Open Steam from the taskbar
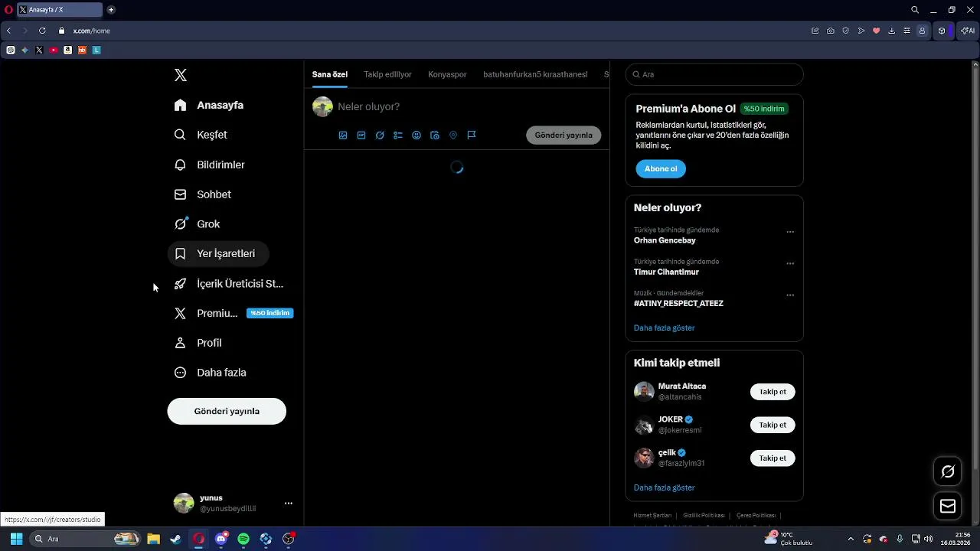 (176, 539)
